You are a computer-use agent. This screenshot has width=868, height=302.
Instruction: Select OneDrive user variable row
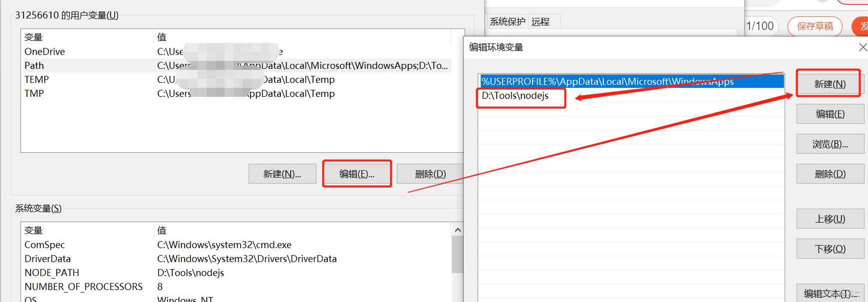237,51
